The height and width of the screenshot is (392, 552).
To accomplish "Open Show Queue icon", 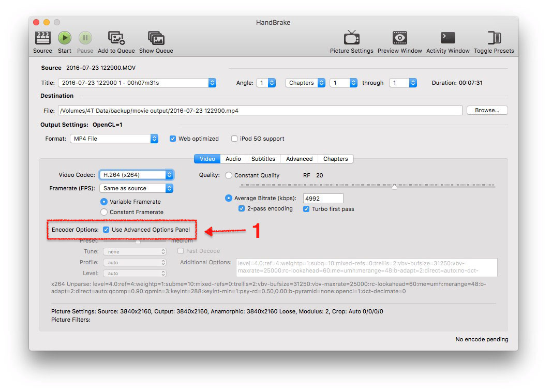I will tap(156, 38).
